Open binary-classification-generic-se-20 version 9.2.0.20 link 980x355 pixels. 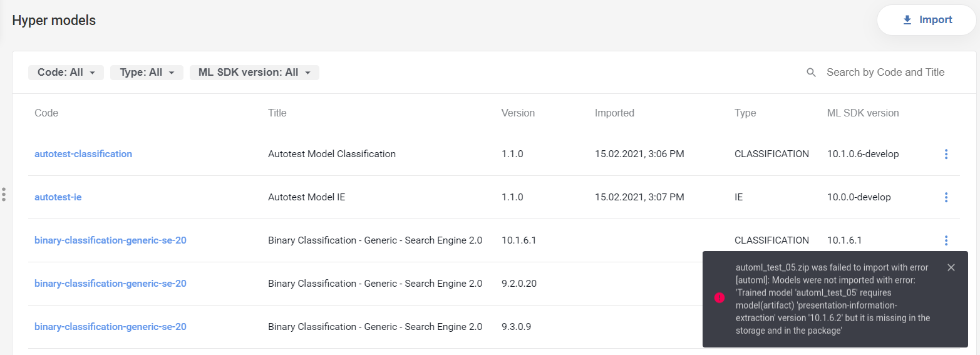coord(110,284)
